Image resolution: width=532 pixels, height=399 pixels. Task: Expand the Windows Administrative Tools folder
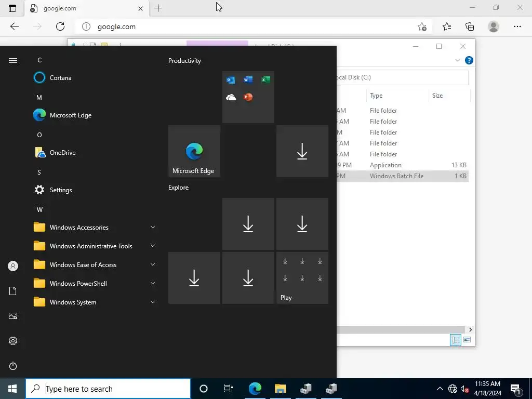click(95, 246)
